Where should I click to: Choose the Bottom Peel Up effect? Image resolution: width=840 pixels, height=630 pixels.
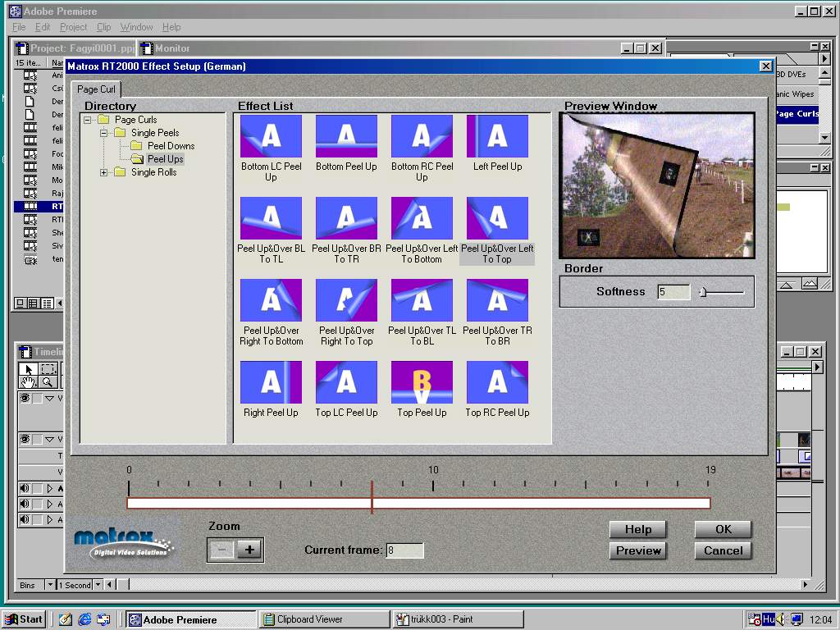click(346, 136)
